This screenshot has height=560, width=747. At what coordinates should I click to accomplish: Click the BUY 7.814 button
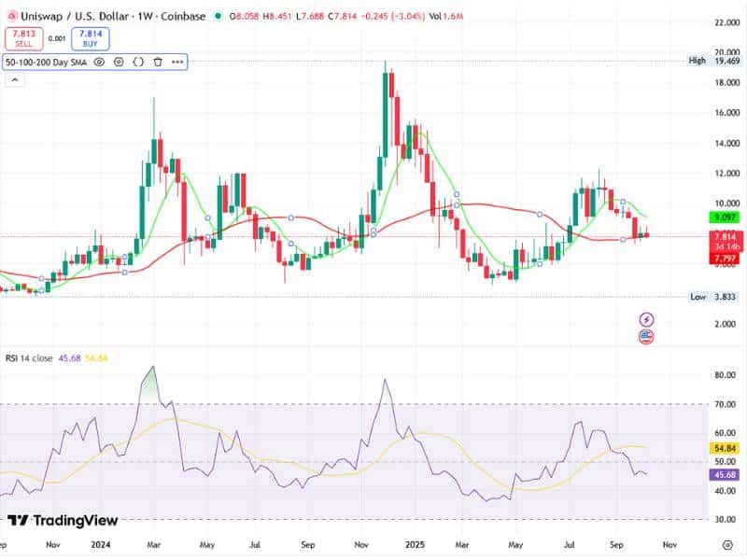91,38
